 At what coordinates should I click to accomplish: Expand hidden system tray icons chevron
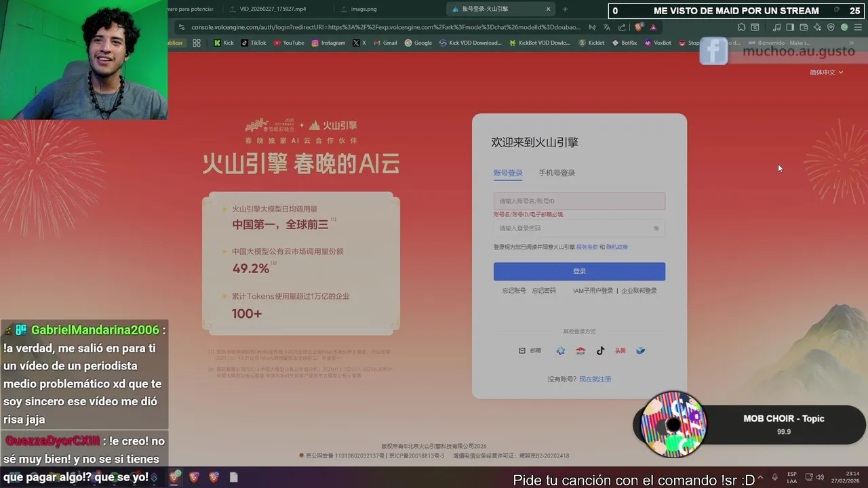click(759, 477)
